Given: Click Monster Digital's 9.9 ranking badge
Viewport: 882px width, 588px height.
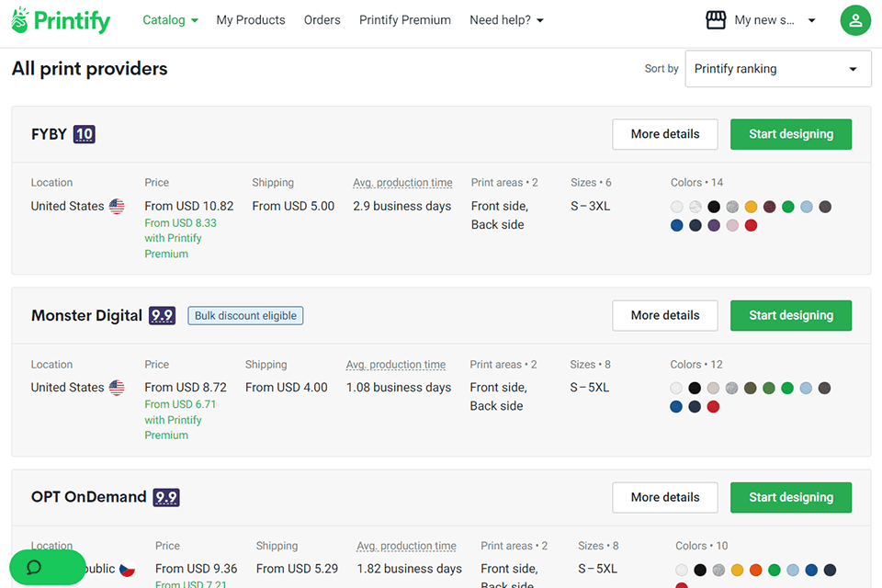Looking at the screenshot, I should [163, 315].
